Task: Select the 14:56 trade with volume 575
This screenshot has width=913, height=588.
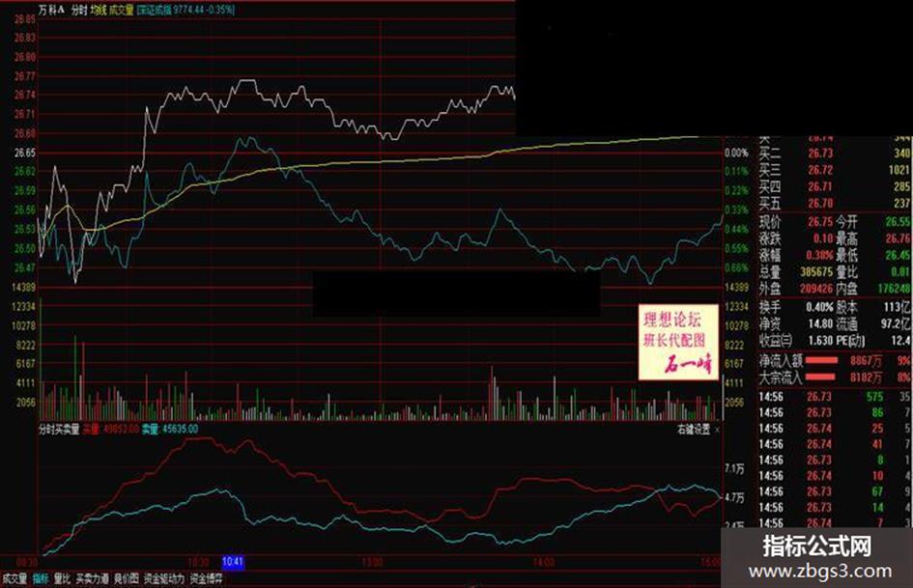Action: [835, 397]
